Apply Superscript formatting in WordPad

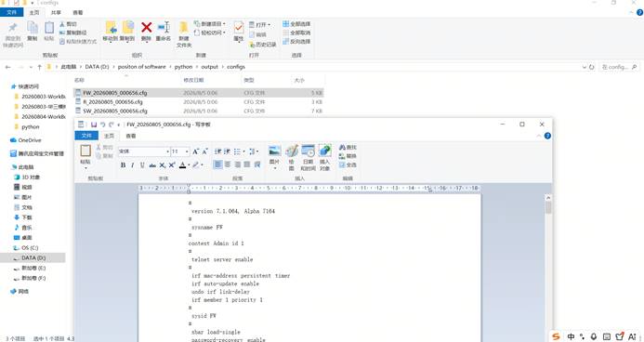click(172, 165)
